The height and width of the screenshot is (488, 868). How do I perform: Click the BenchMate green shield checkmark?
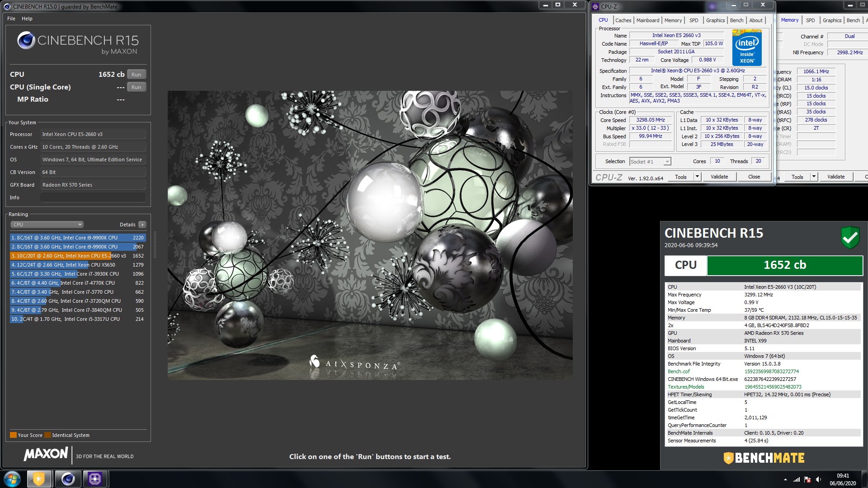850,237
